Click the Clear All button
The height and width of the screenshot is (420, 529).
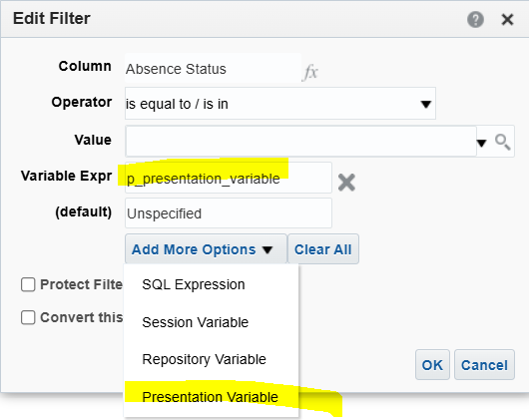tap(323, 249)
